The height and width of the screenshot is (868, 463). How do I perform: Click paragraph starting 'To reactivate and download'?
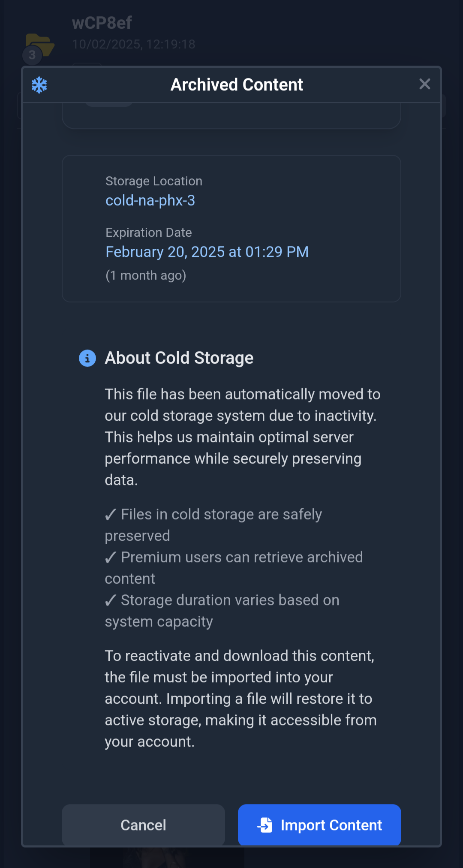coord(241,699)
